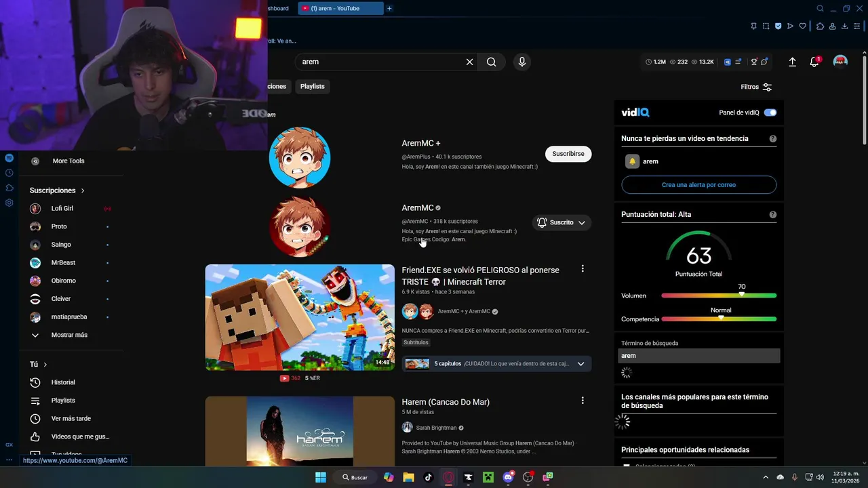
Task: Open the browser downloads icon
Action: [x=845, y=26]
